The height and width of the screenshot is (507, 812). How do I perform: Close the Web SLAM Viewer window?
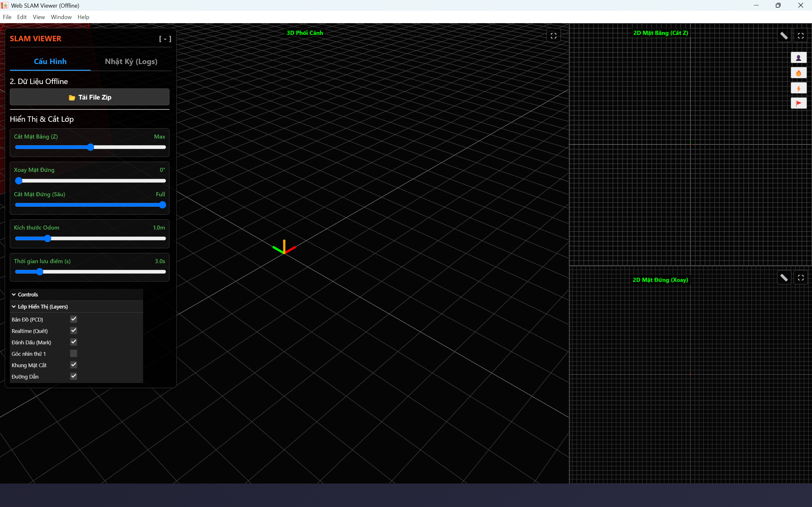(801, 5)
